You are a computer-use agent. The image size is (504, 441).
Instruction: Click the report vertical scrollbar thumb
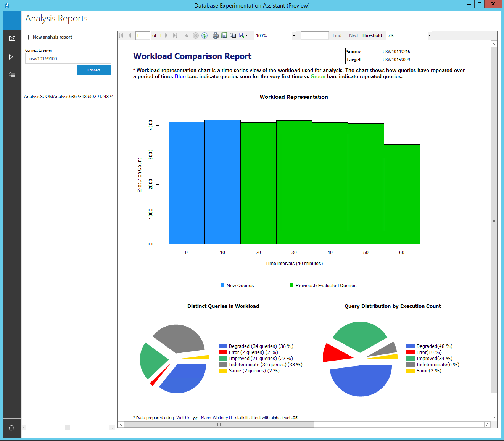[494, 220]
